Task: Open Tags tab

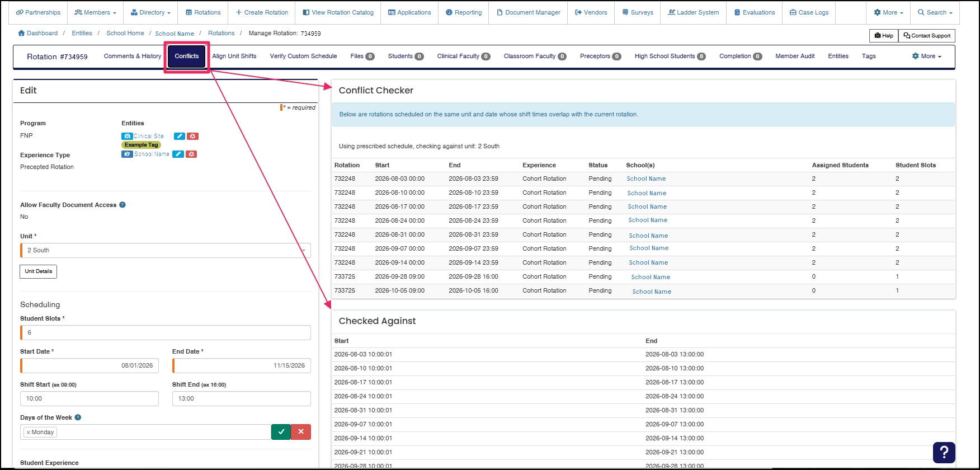Action: click(x=869, y=56)
